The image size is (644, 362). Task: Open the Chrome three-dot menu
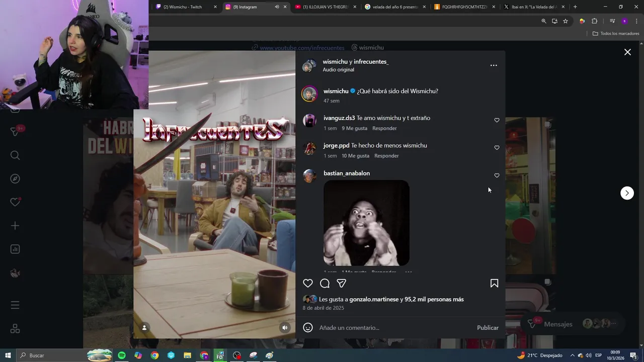[636, 21]
